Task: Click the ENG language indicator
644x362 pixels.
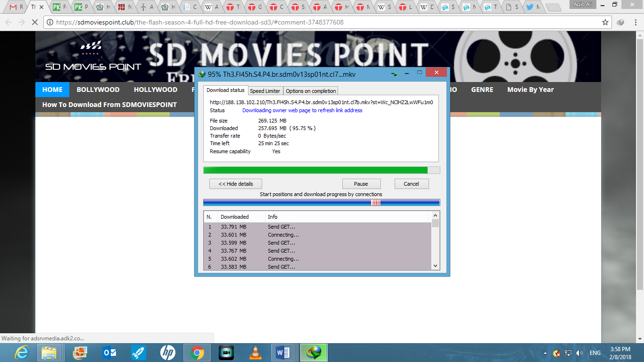Action: click(595, 353)
